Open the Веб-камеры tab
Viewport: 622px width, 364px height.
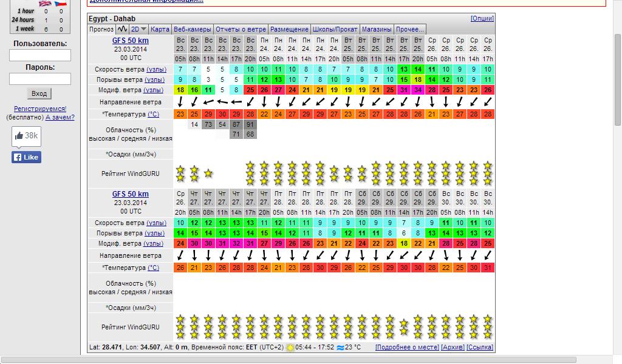click(x=193, y=29)
